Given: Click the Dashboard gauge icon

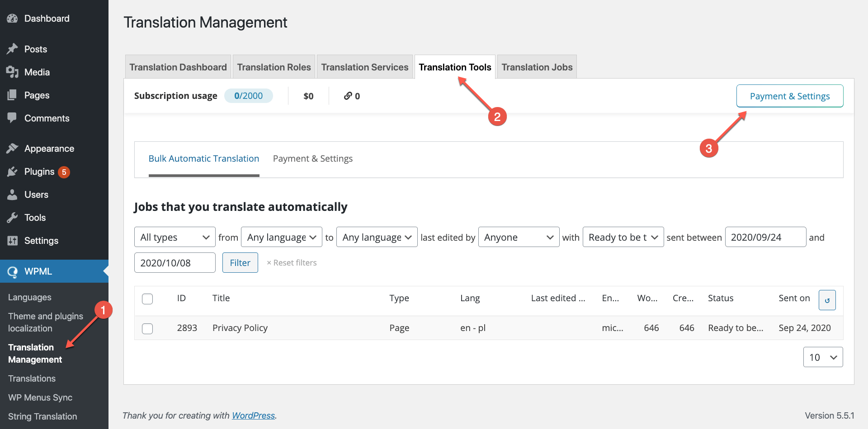Looking at the screenshot, I should tap(12, 19).
